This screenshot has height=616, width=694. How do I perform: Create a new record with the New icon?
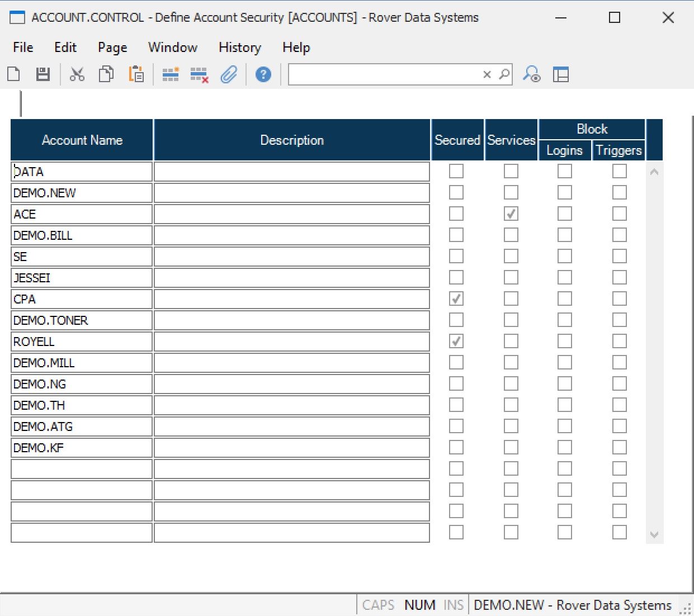pos(13,74)
